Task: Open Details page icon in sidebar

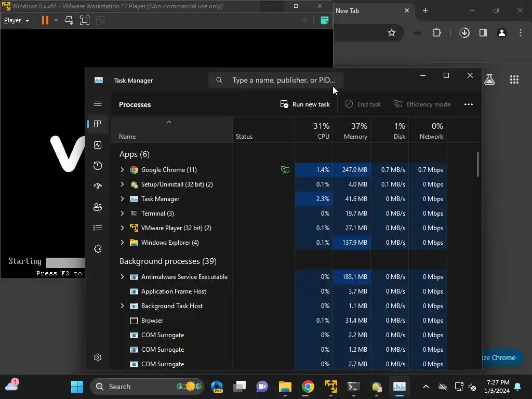Action: (98, 228)
